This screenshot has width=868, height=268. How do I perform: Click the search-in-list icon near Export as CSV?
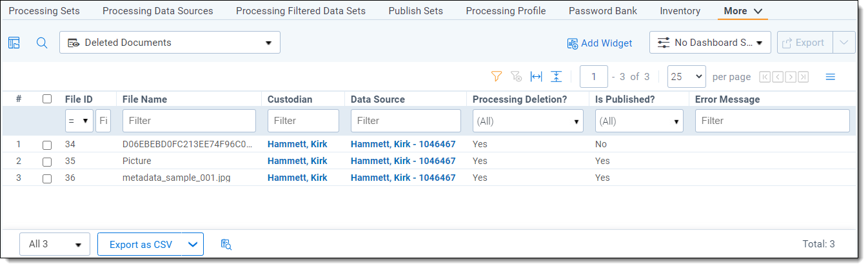pos(226,244)
